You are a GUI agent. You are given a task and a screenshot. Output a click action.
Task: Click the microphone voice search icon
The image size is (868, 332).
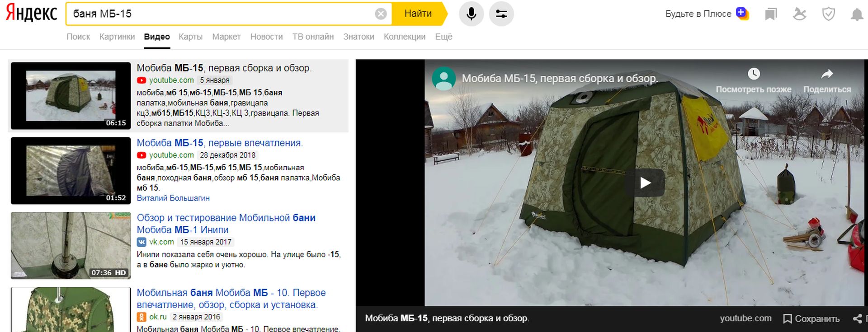pos(471,14)
